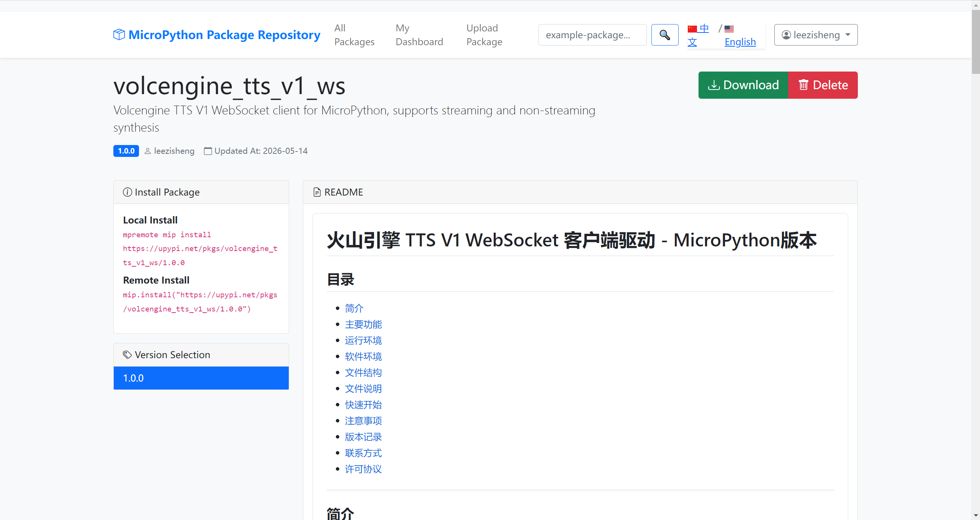Click the user avatar icon beside leezisheng
980x520 pixels.
[786, 35]
